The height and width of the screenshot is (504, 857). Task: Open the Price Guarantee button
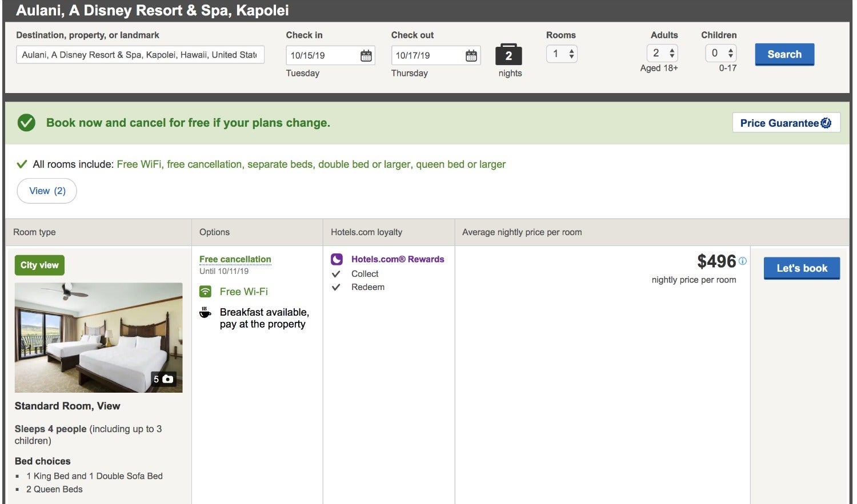point(786,123)
